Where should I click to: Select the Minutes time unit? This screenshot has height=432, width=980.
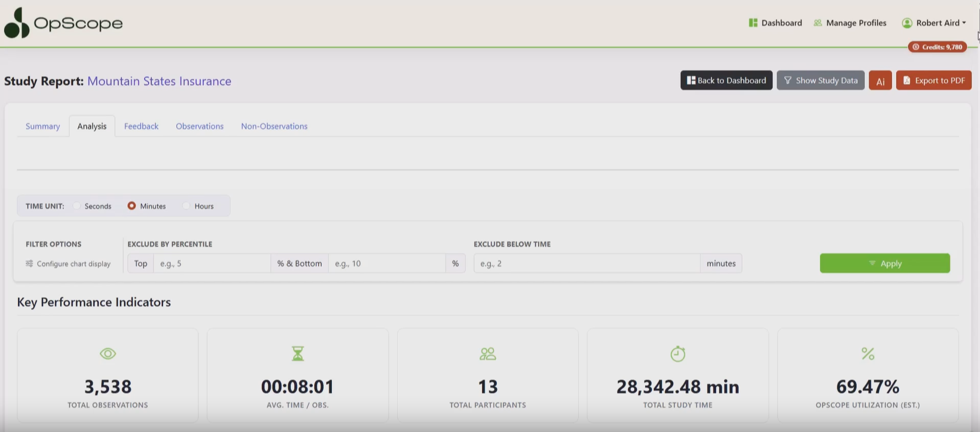[x=132, y=206]
